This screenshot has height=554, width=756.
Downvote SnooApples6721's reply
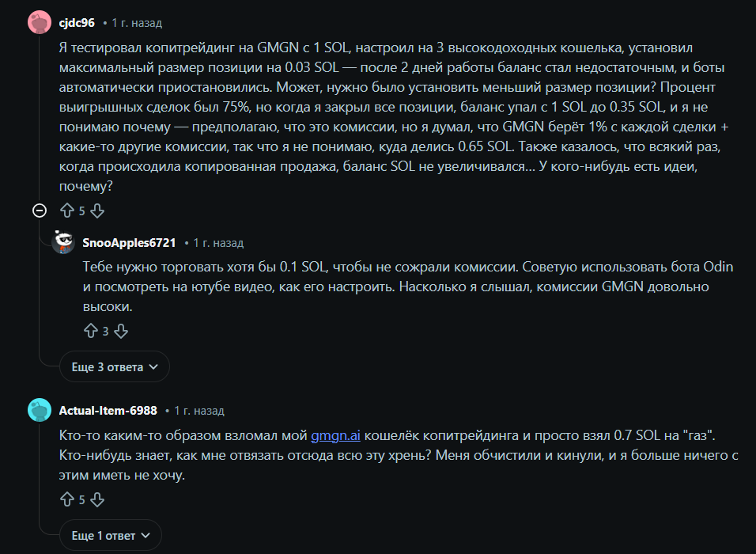coord(120,331)
